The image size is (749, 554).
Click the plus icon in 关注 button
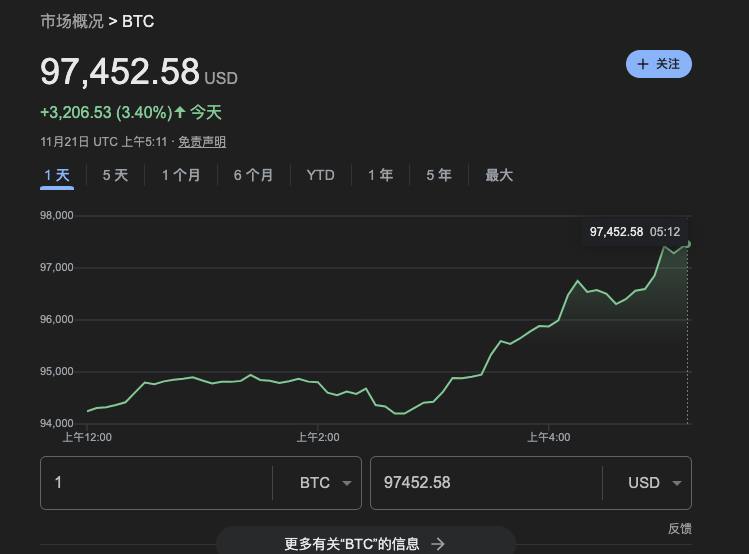click(643, 64)
